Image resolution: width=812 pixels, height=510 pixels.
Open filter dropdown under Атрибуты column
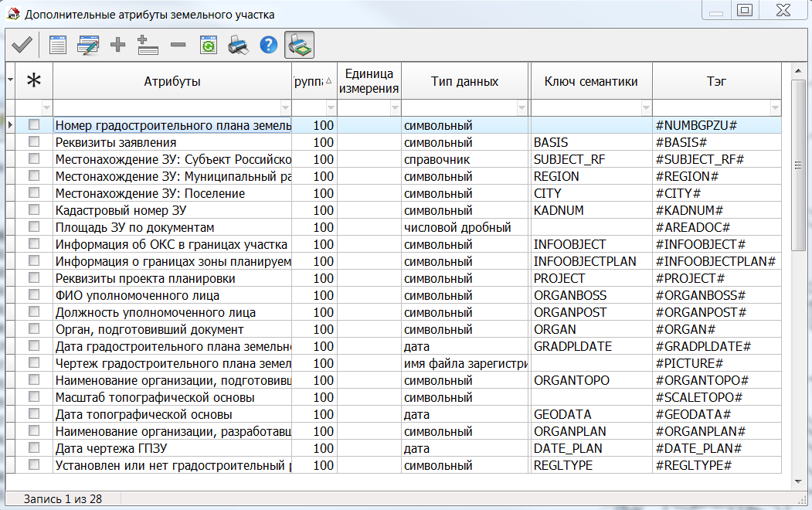284,108
